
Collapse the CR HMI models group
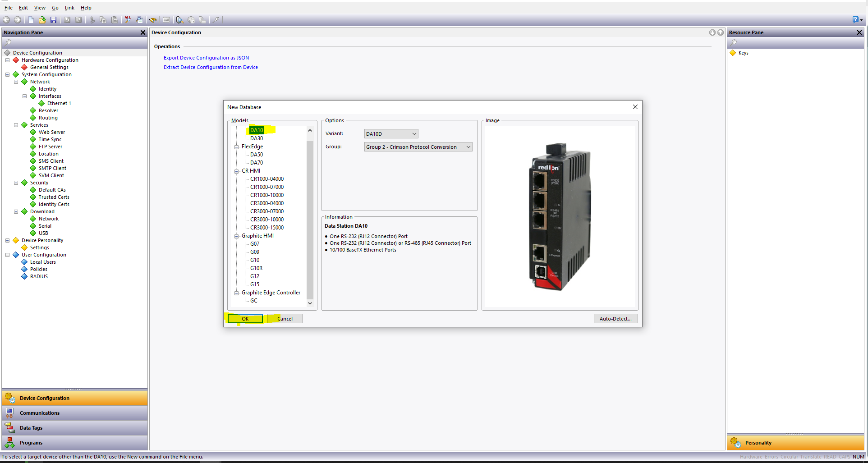pyautogui.click(x=236, y=171)
